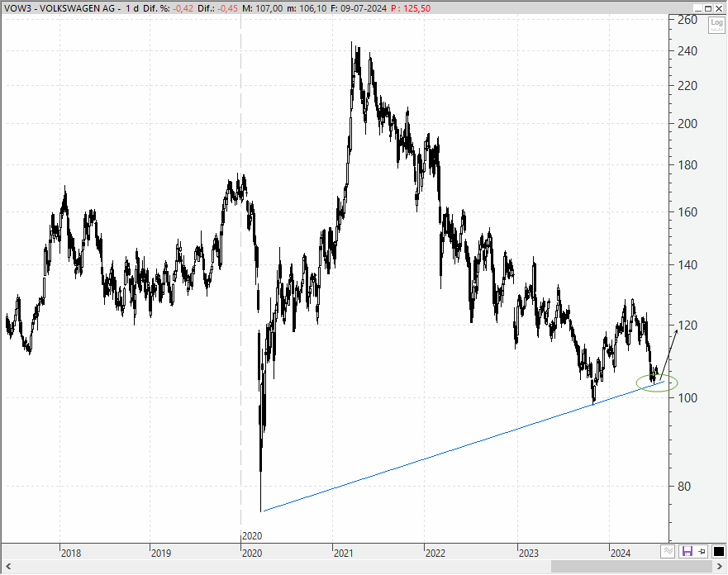The height and width of the screenshot is (575, 728).
Task: Click the horizontal scrollbar right arrow
Action: point(720,567)
